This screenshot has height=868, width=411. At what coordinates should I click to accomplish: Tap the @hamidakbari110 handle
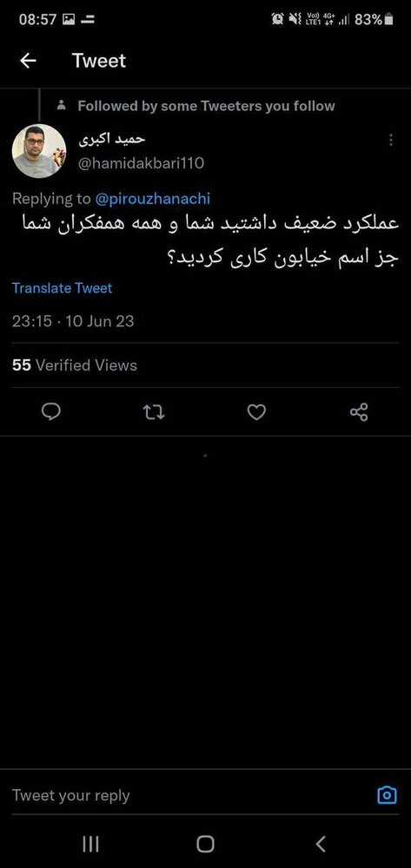click(x=141, y=163)
